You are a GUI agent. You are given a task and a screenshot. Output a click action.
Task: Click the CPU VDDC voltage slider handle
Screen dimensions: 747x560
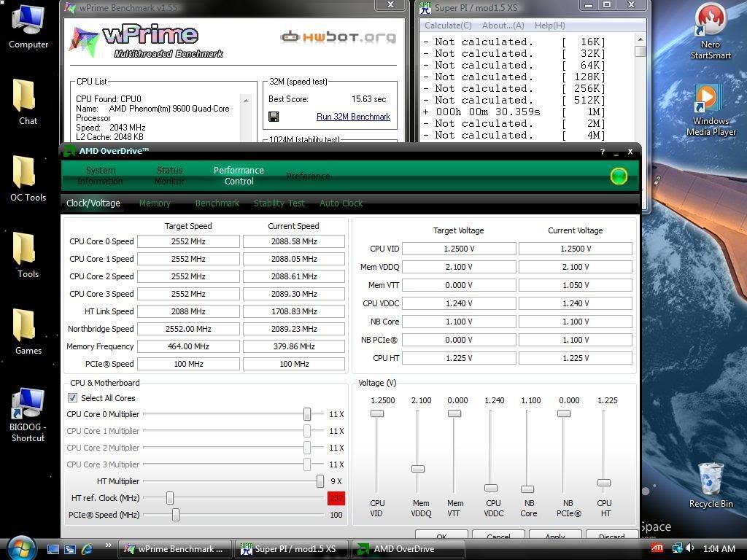click(x=491, y=488)
